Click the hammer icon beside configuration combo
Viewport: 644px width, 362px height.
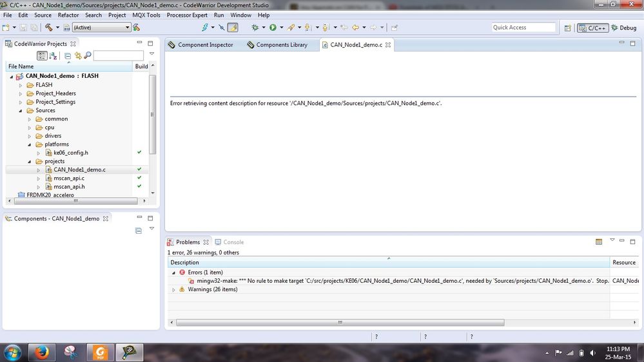[x=137, y=28]
